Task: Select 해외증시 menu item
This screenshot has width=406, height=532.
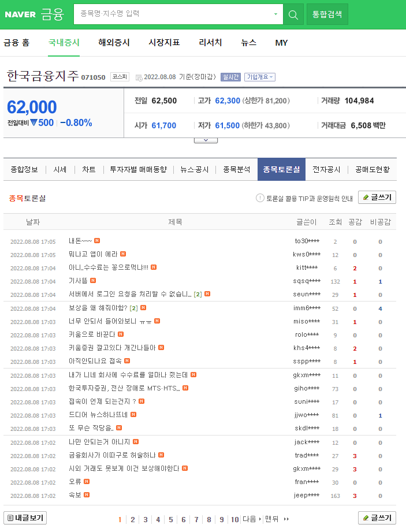Action: click(x=114, y=43)
